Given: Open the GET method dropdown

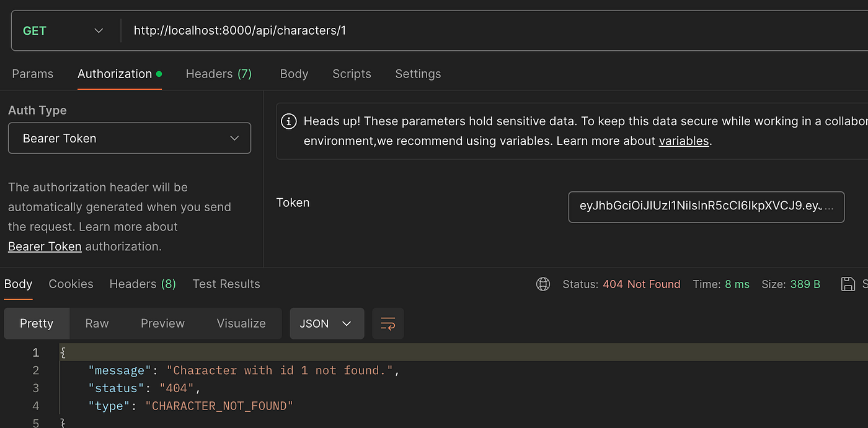Looking at the screenshot, I should (63, 30).
